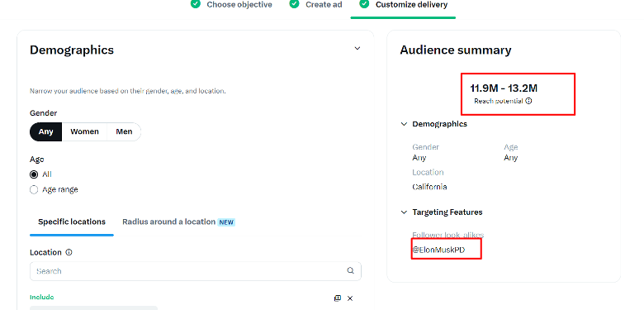The height and width of the screenshot is (310, 644).
Task: Click the Location info icon
Action: [69, 252]
